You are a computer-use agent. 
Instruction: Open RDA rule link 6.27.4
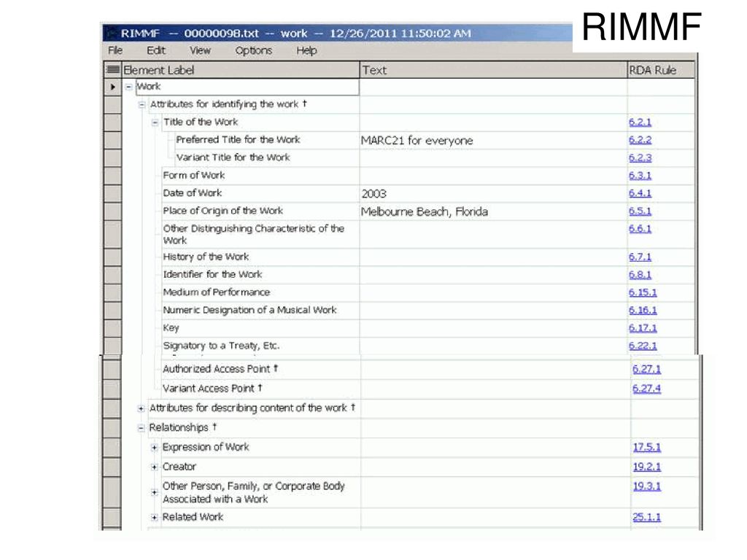(x=646, y=389)
